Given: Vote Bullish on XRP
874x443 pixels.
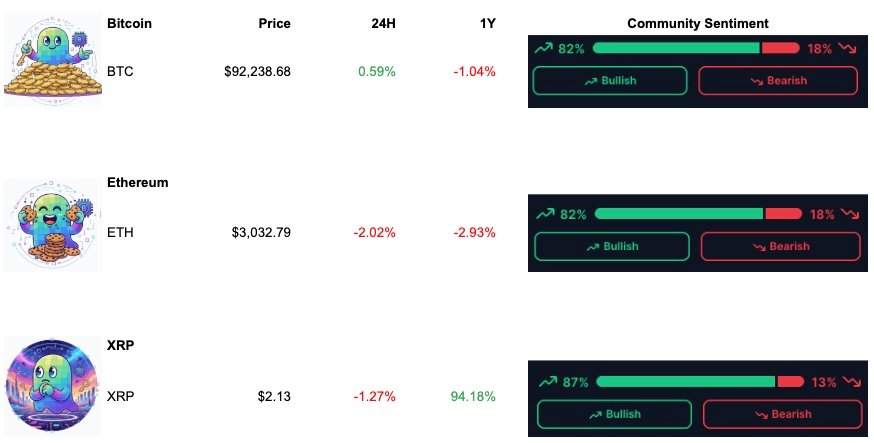Looking at the screenshot, I should click(x=614, y=414).
